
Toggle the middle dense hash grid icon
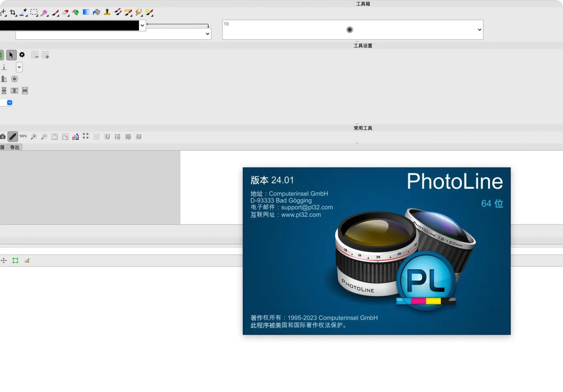pos(128,137)
